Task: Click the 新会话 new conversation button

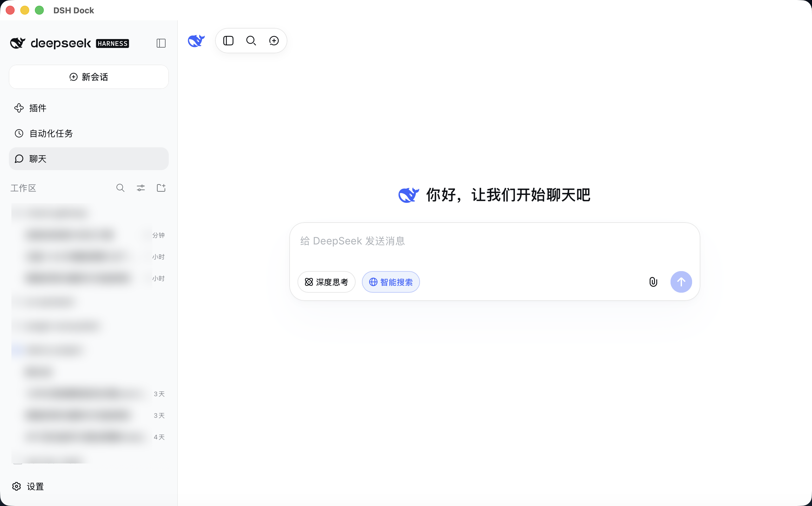Action: tap(88, 77)
